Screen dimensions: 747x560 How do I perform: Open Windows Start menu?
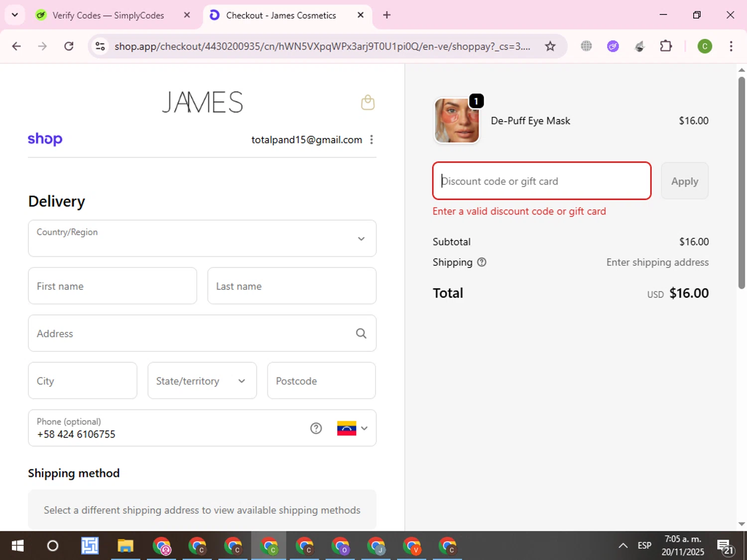(x=17, y=546)
